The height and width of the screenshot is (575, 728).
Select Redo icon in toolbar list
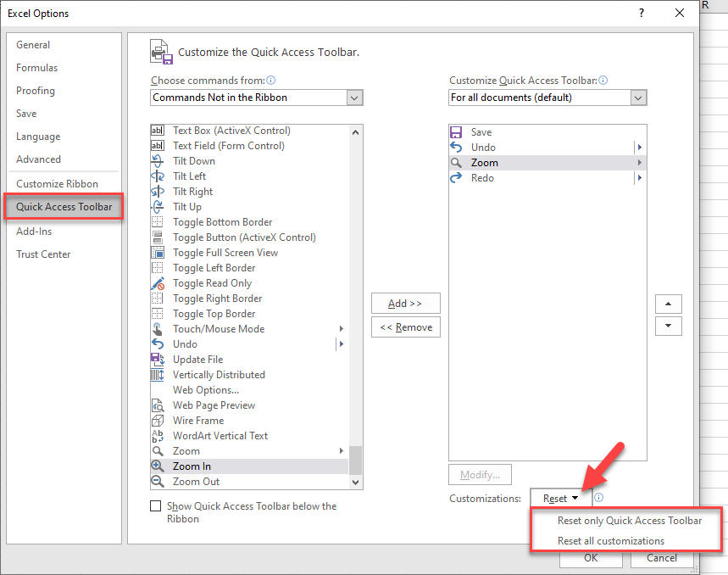pyautogui.click(x=456, y=178)
